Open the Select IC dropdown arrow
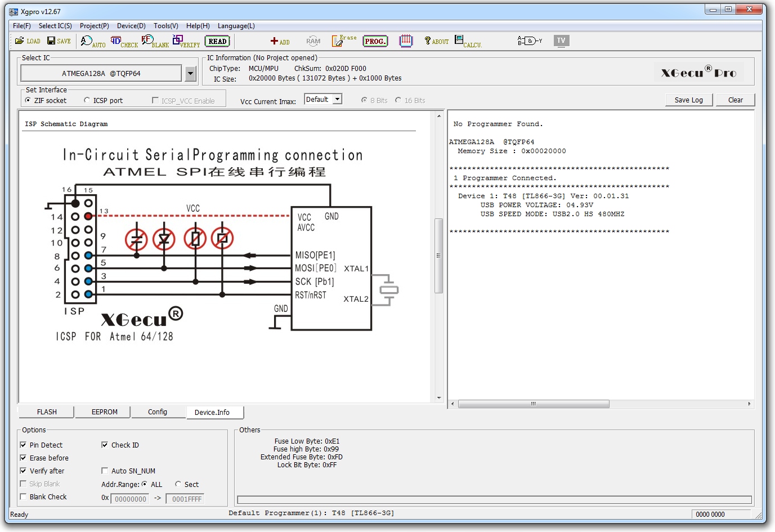The image size is (775, 532). 190,73
